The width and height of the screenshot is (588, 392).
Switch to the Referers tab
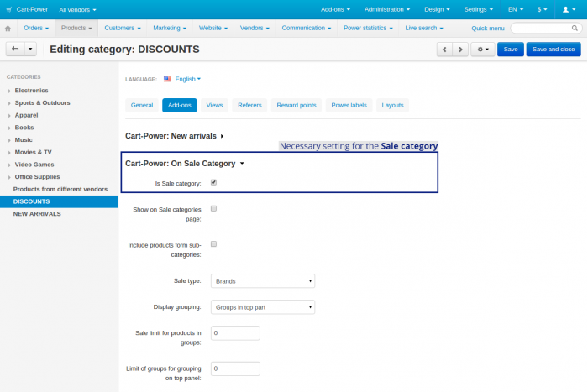pos(249,105)
